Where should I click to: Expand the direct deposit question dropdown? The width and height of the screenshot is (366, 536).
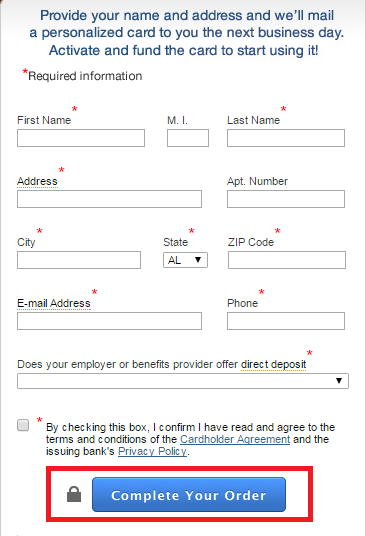183,381
